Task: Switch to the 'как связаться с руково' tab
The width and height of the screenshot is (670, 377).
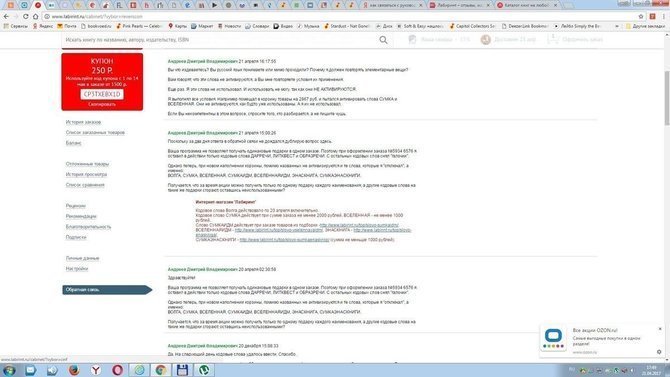Action: [392, 5]
